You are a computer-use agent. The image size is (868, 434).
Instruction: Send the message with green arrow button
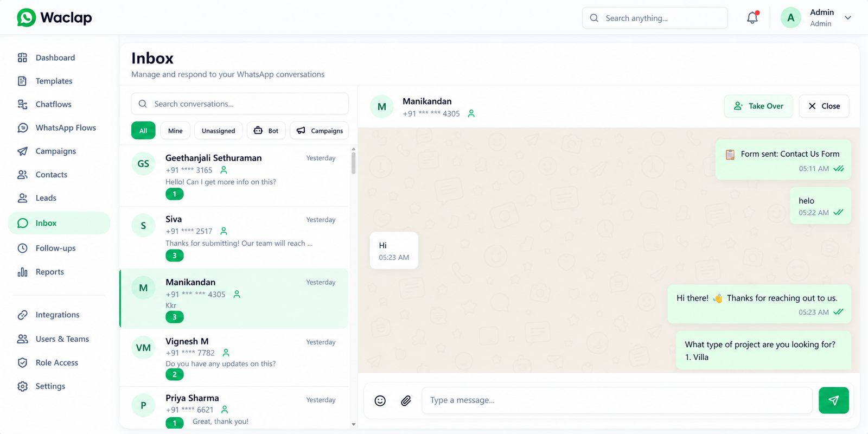click(x=833, y=400)
